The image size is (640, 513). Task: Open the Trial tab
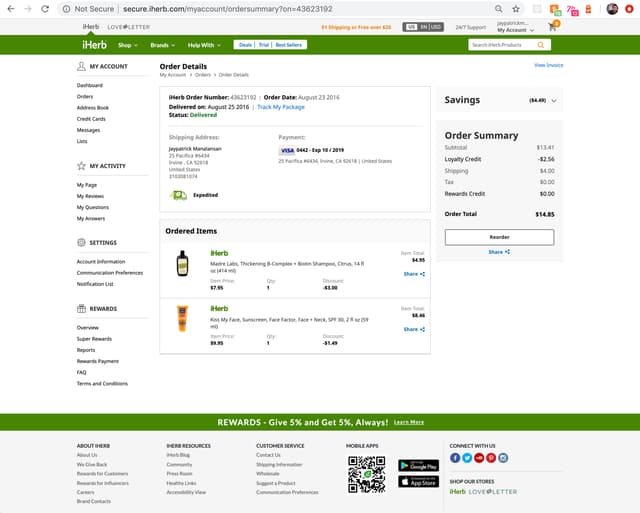coord(264,45)
